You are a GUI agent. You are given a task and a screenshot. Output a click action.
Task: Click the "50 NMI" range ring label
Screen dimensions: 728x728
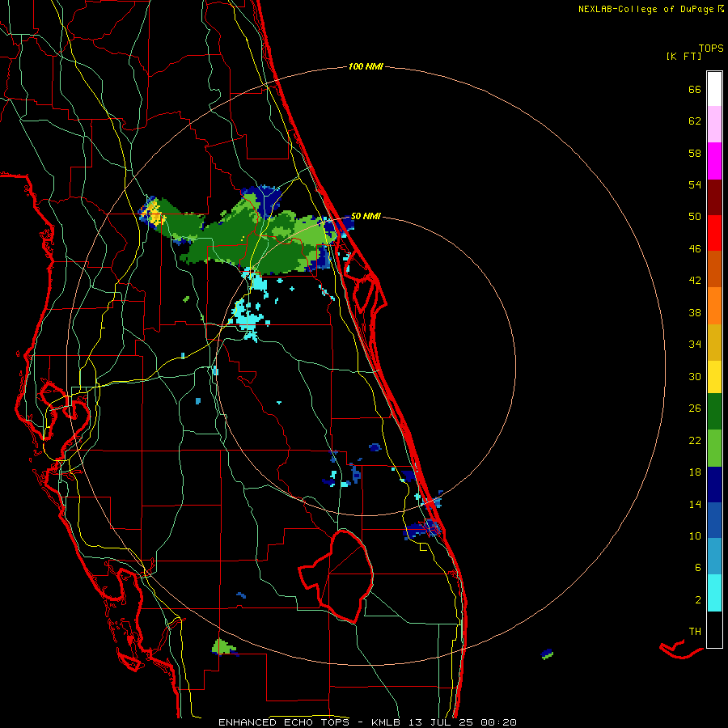pos(366,216)
